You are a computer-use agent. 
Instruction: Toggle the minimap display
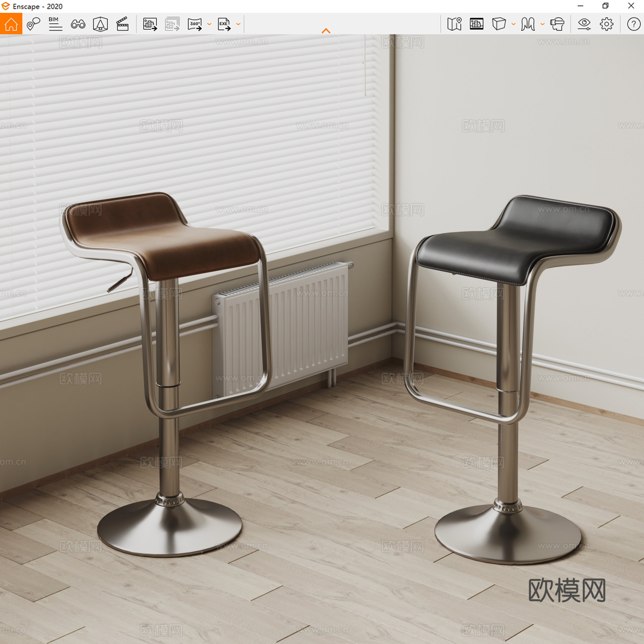(454, 24)
